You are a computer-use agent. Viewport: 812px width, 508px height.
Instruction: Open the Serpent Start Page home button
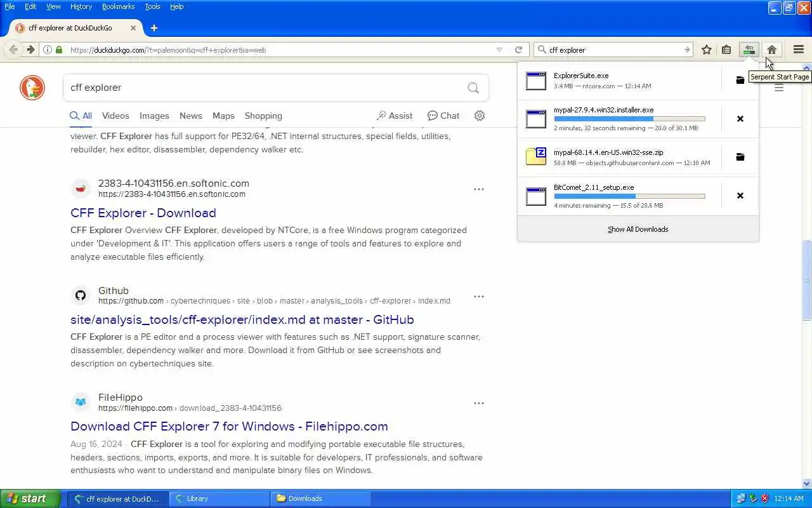coord(771,50)
